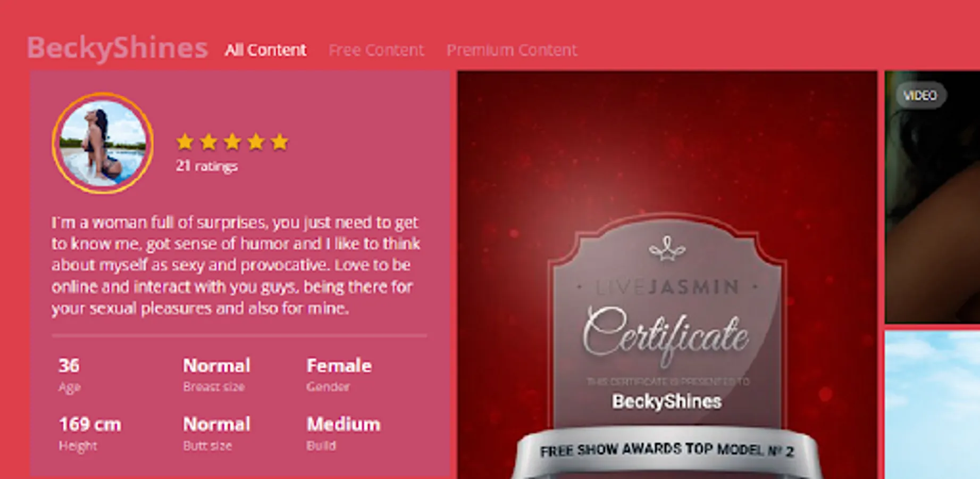Click the 169 cm Height stat
This screenshot has width=980, height=479.
(90, 433)
